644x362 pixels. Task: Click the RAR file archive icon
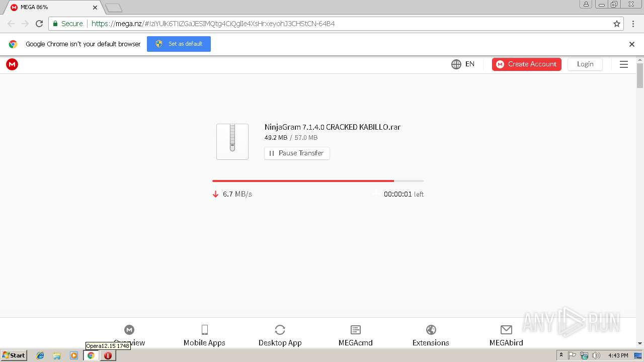232,142
